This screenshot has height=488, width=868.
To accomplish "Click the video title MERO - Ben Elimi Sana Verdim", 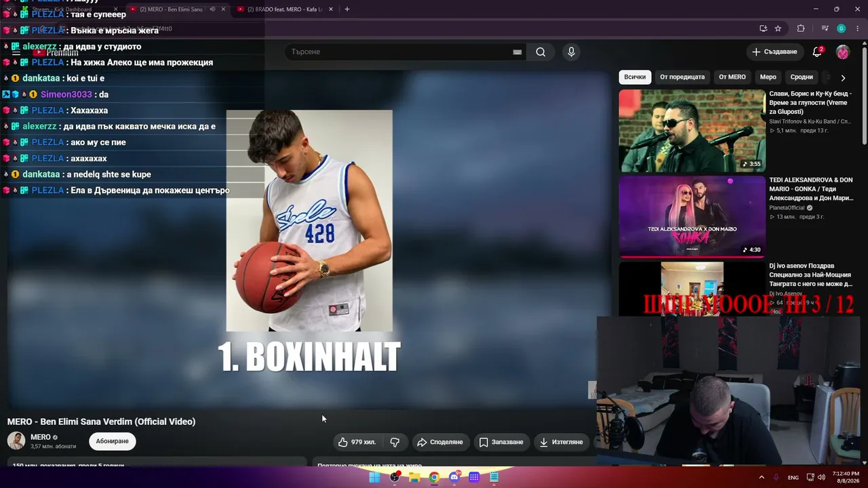I will tap(101, 422).
